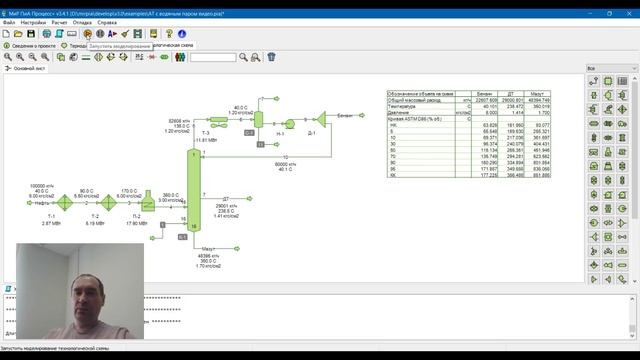Click the globe/components toolbar icon
640x360 pixels.
click(x=47, y=34)
